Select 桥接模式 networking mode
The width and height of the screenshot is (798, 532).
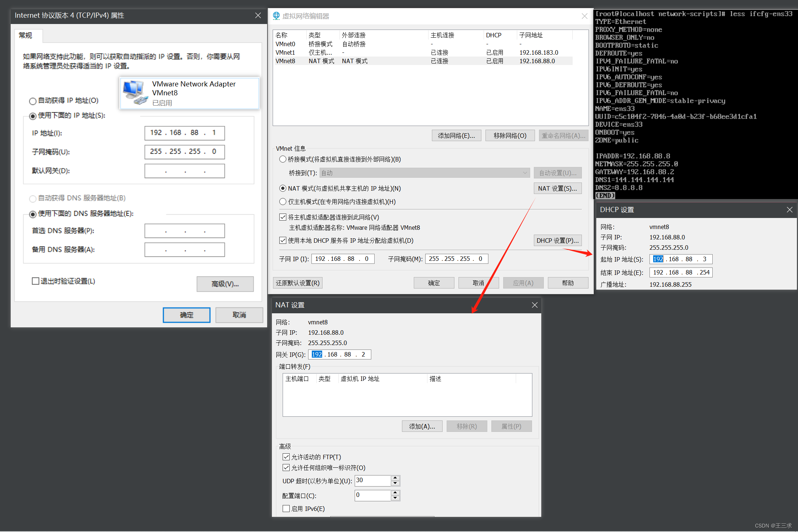click(283, 159)
